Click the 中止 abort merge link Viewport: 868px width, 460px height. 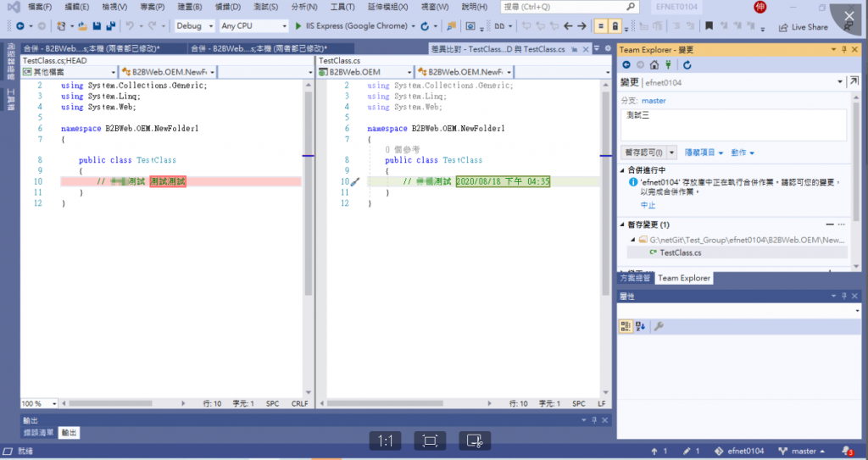pos(648,205)
